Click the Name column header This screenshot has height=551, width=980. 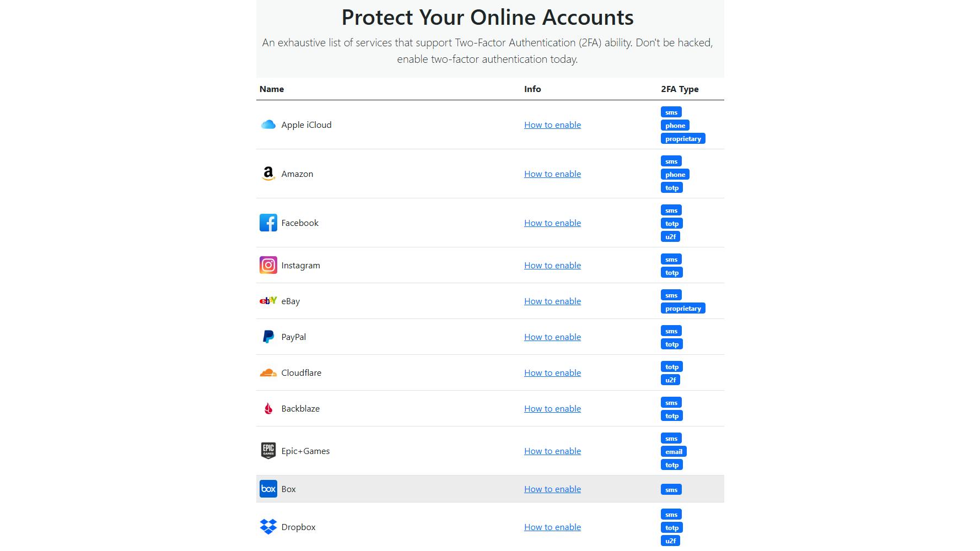[272, 89]
